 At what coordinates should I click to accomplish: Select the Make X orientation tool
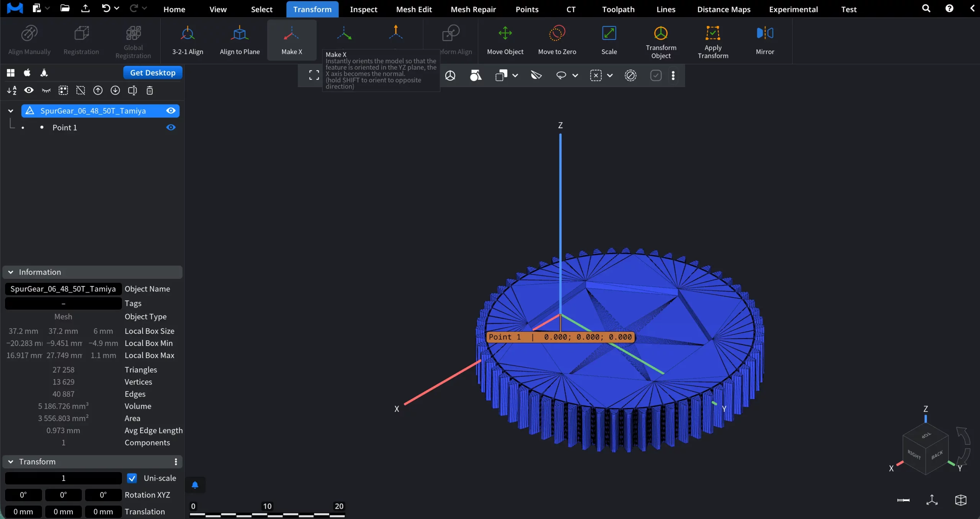tap(292, 40)
